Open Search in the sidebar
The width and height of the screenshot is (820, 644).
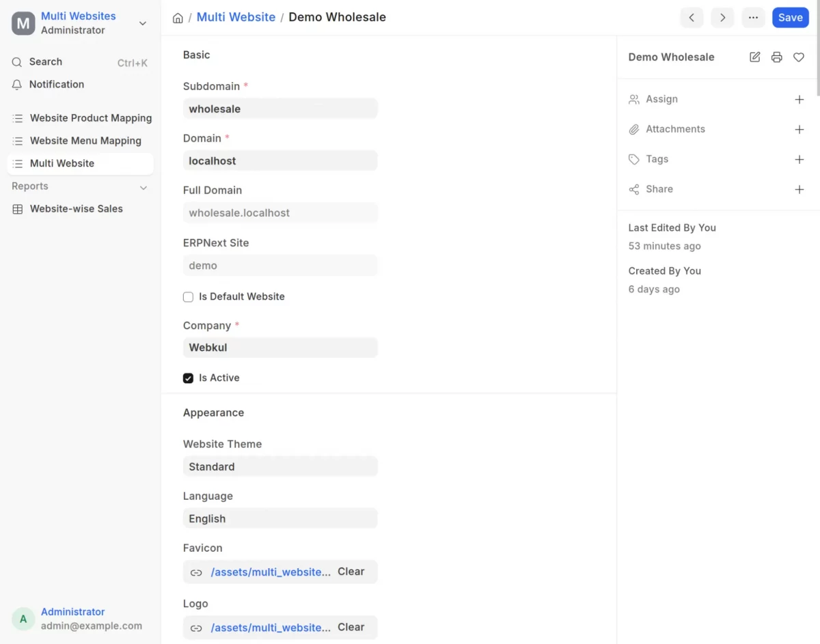80,62
